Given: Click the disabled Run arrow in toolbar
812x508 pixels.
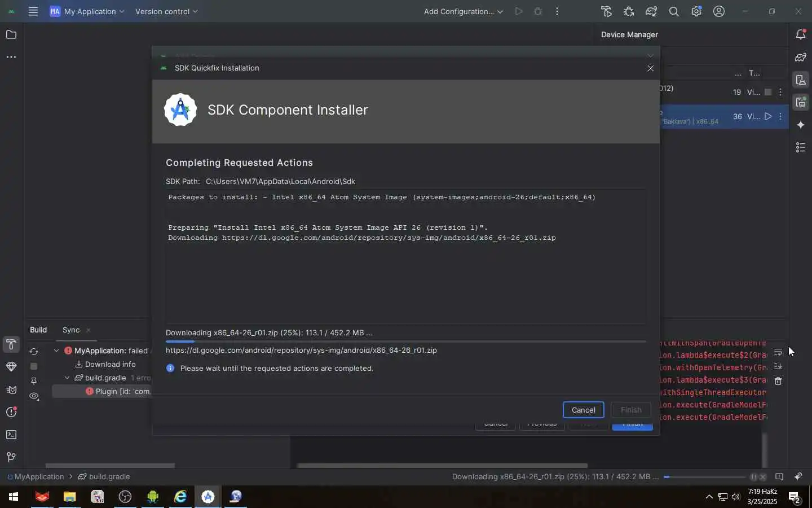Looking at the screenshot, I should tap(519, 11).
